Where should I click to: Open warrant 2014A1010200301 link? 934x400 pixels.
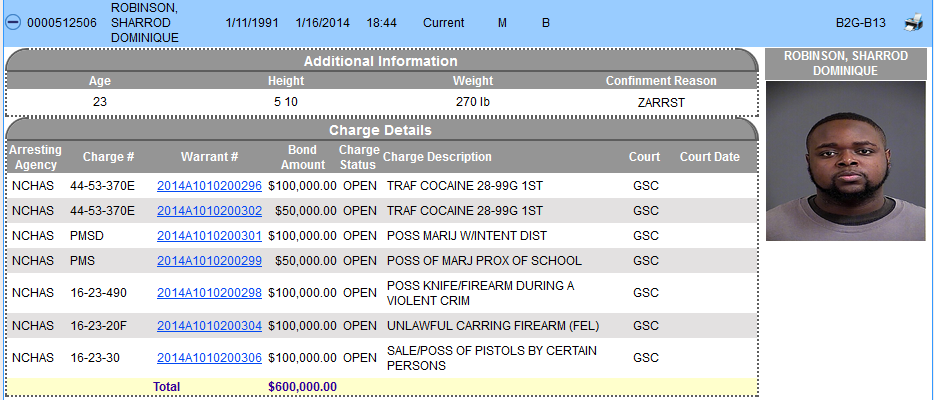click(x=209, y=236)
